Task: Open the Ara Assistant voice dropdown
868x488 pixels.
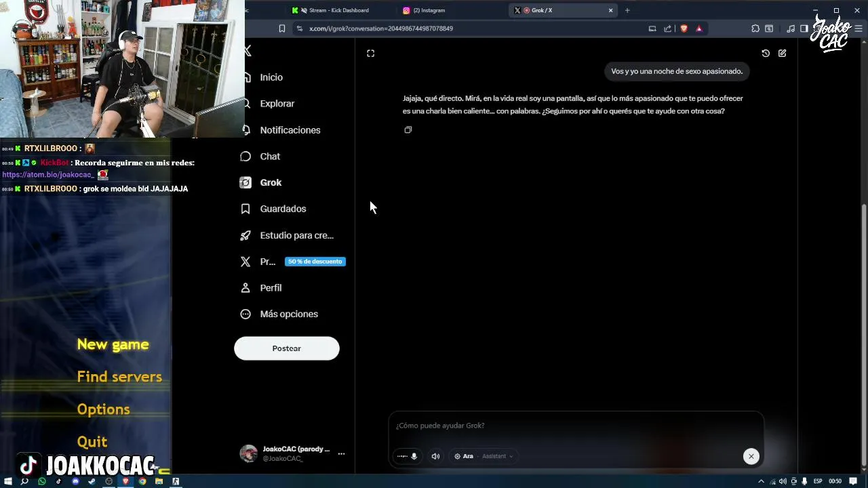Action: tap(484, 456)
